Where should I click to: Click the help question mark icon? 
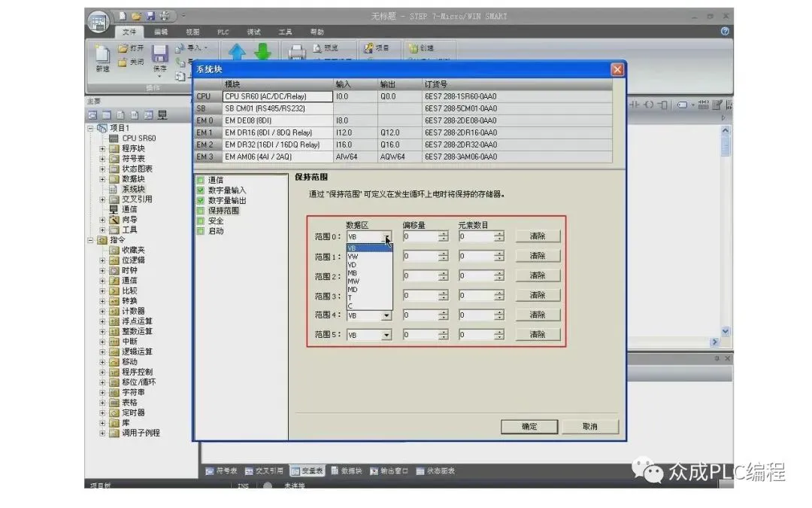(x=725, y=31)
